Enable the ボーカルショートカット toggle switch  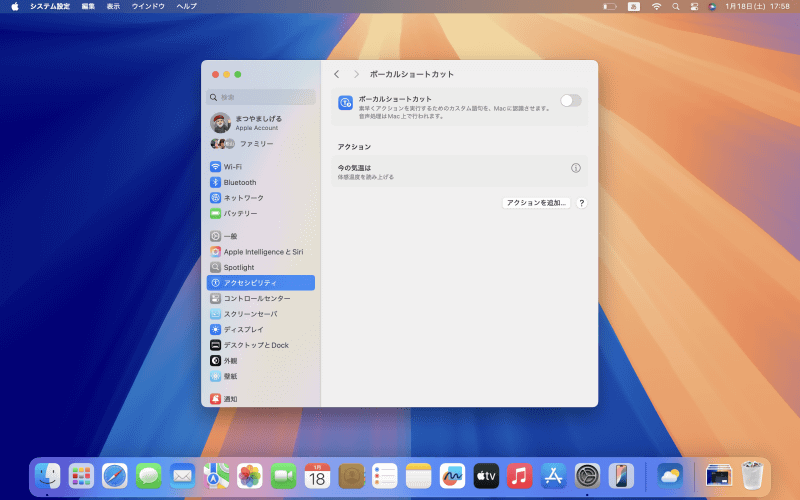click(x=570, y=101)
